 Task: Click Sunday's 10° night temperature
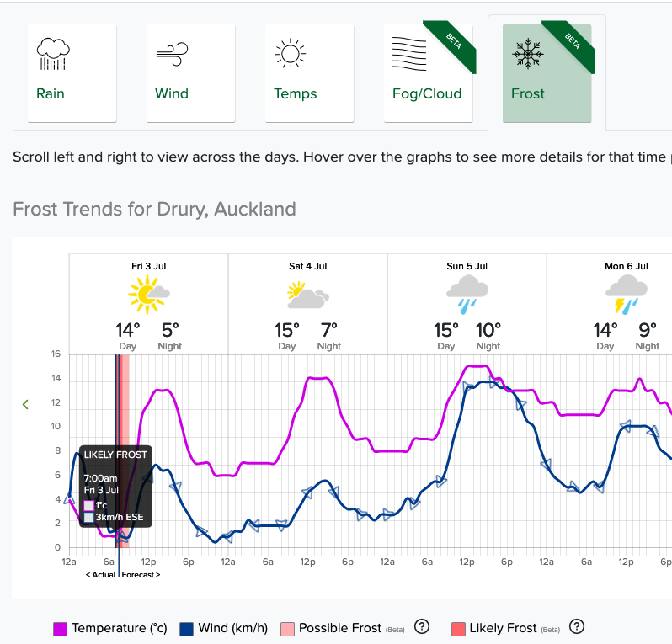(x=488, y=330)
